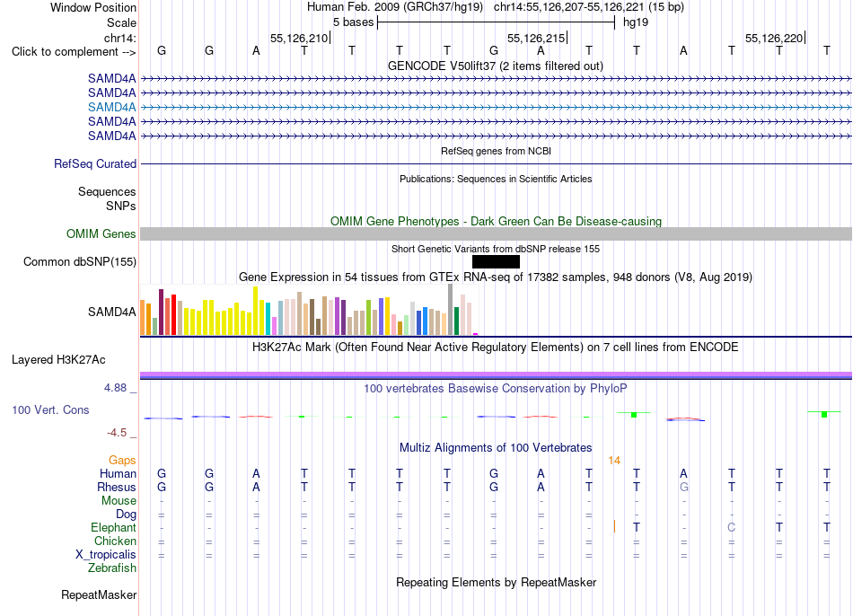Click the Mouse species row label
The height and width of the screenshot is (616, 853).
[119, 501]
